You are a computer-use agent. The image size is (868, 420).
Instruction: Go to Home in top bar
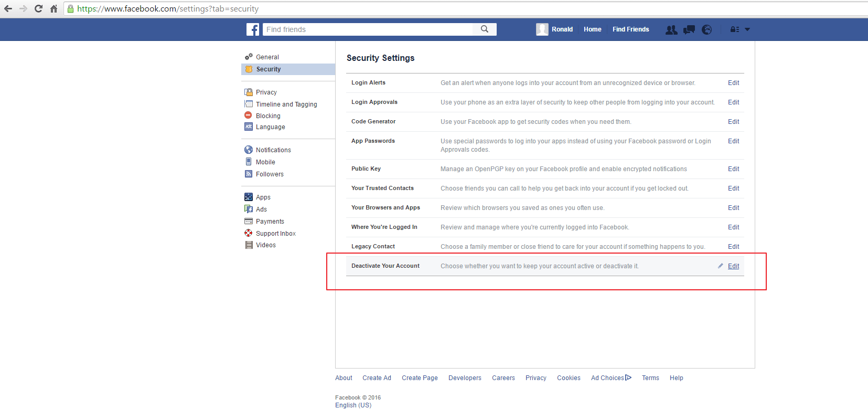pyautogui.click(x=593, y=29)
